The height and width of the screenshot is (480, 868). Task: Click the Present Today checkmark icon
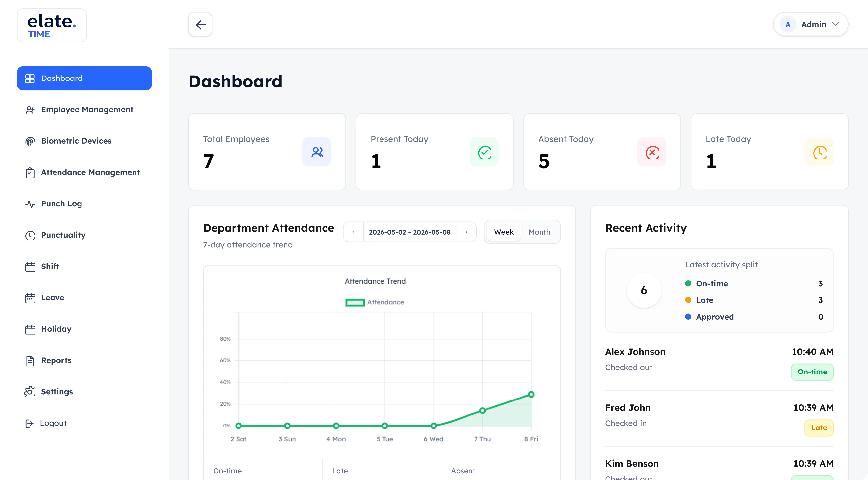coord(484,152)
